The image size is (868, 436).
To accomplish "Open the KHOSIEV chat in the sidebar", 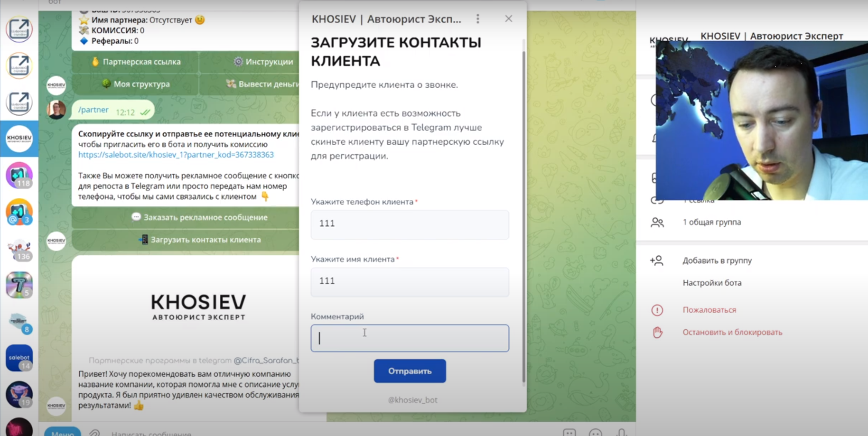I will [19, 139].
